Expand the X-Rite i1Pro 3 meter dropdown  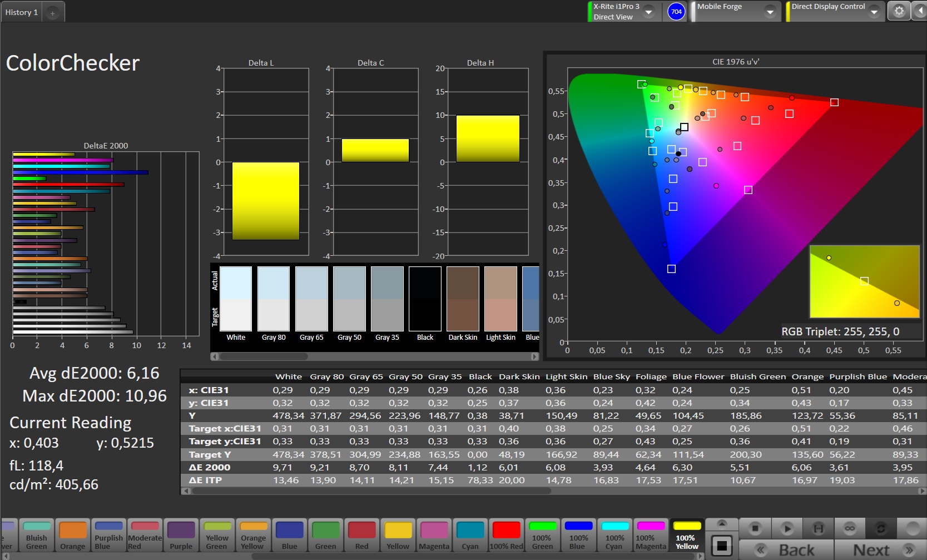[x=648, y=12]
